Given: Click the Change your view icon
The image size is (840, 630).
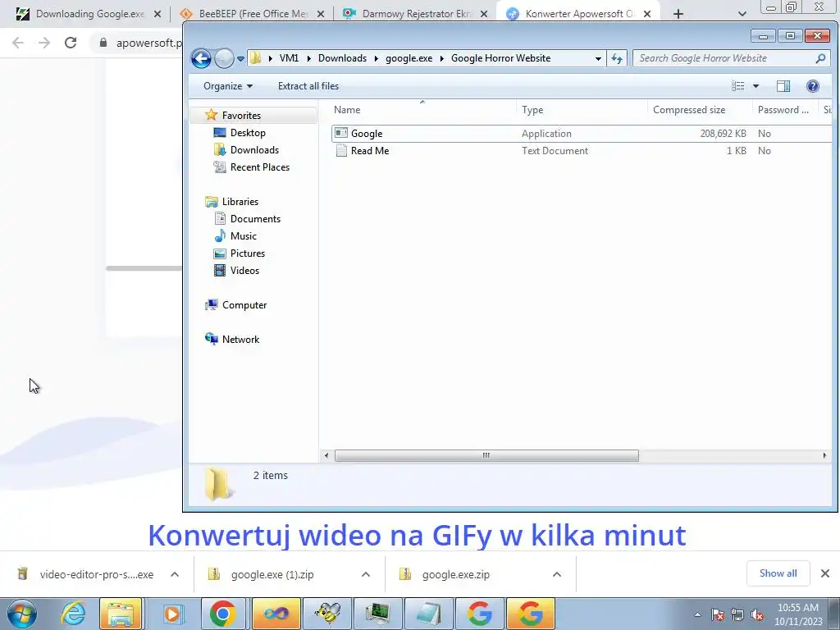Looking at the screenshot, I should point(737,86).
